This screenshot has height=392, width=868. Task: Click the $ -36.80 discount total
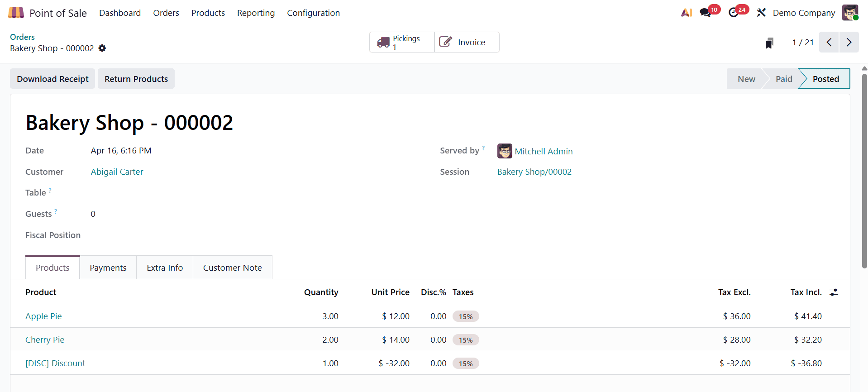[x=806, y=363]
